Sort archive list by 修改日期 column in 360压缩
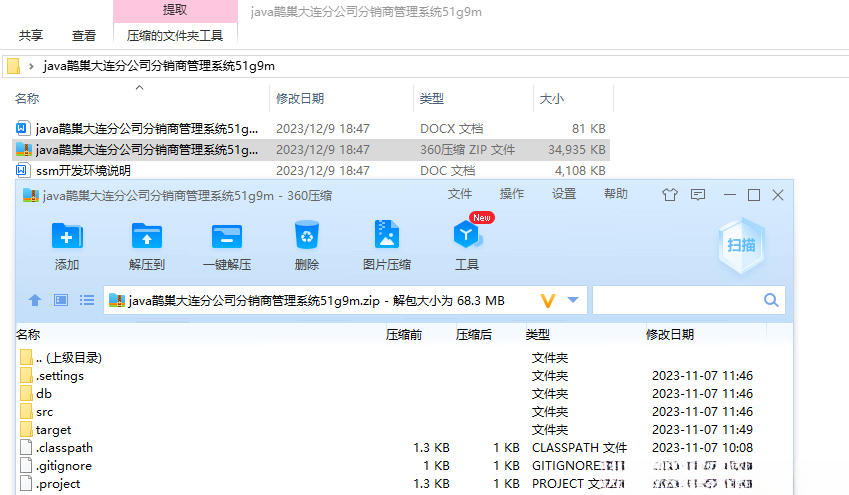 [670, 335]
